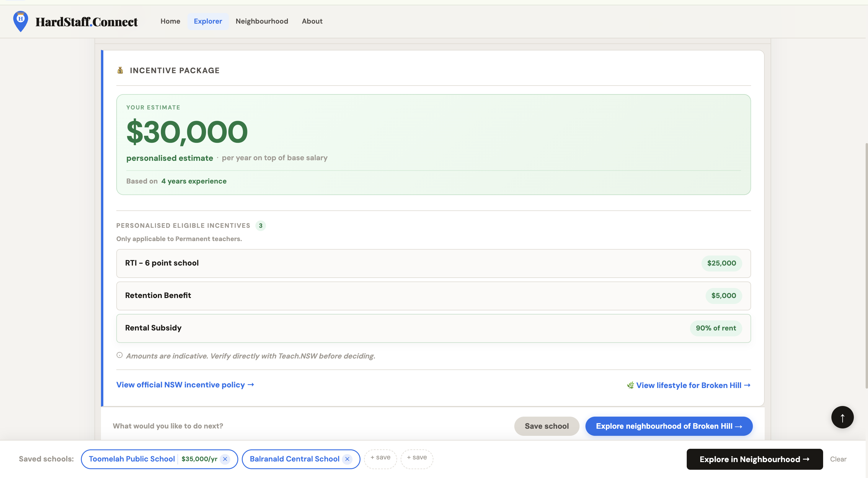Screen dimensions: 868x478
Task: Click the YOUR ESTIMATE label
Action: 153,107
